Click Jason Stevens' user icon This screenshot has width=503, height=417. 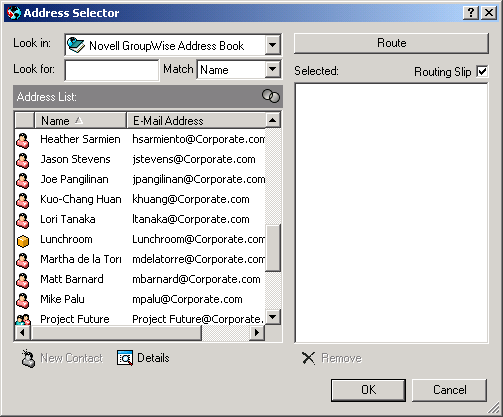pos(23,160)
